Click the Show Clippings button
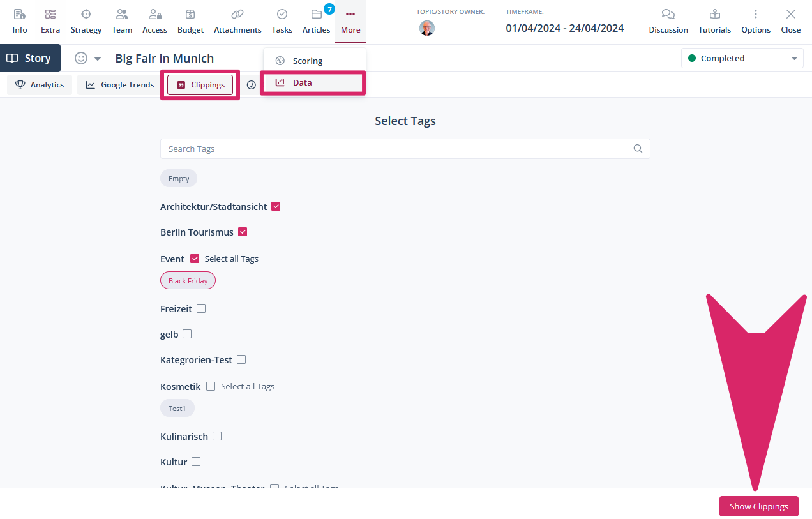The height and width of the screenshot is (519, 812). [758, 506]
